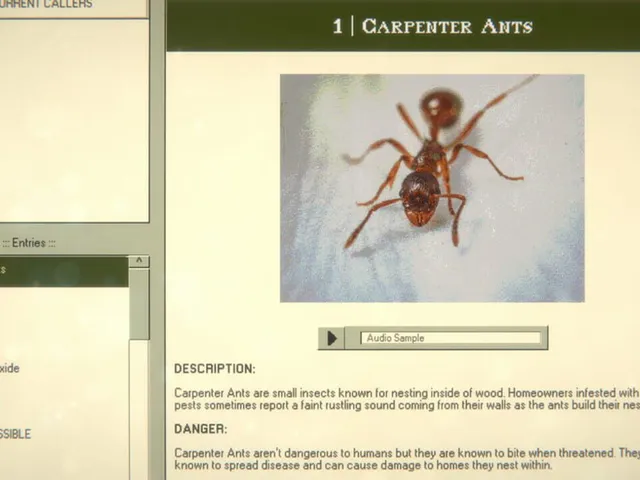640x480 pixels.
Task: Select the highlighted dark green entry row
Action: [x=64, y=271]
